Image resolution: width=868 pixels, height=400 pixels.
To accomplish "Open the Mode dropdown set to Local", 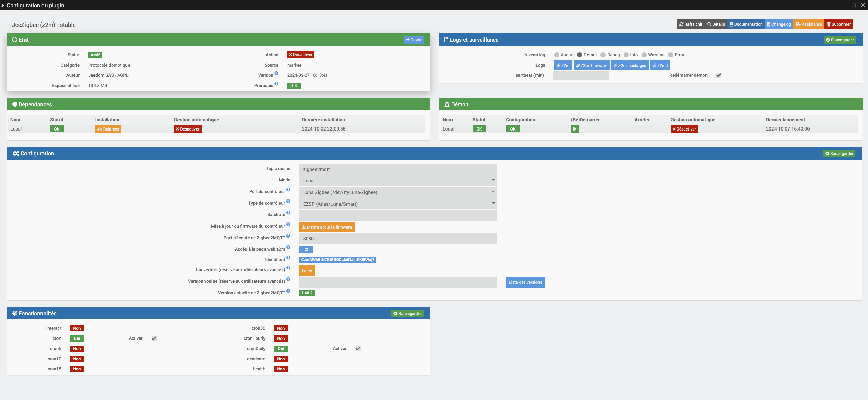I will coord(398,181).
